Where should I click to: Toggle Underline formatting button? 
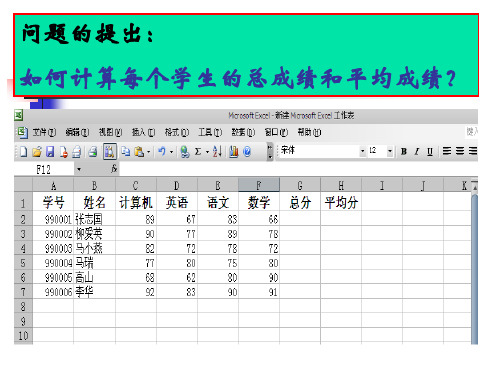click(430, 152)
